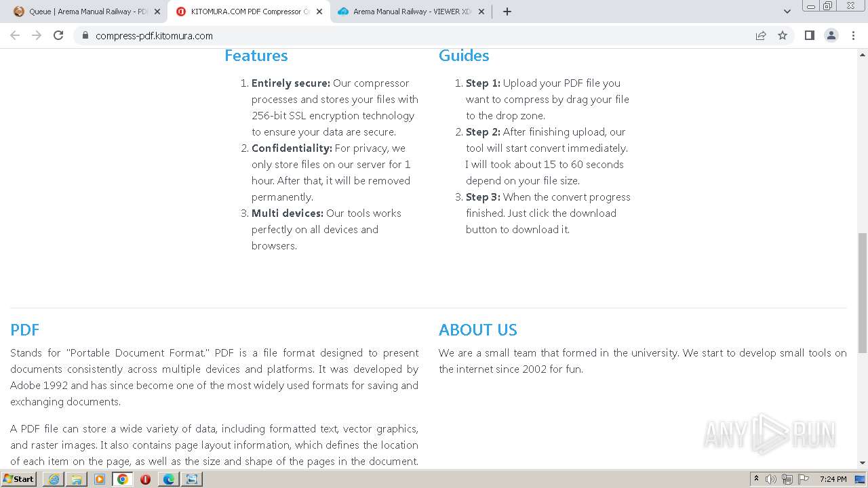Click the Features heading
Image resolution: width=868 pixels, height=488 pixels.
click(256, 56)
